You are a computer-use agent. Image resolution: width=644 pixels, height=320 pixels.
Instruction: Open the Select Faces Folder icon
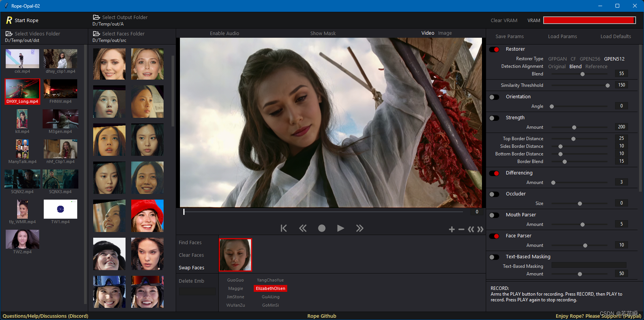97,34
